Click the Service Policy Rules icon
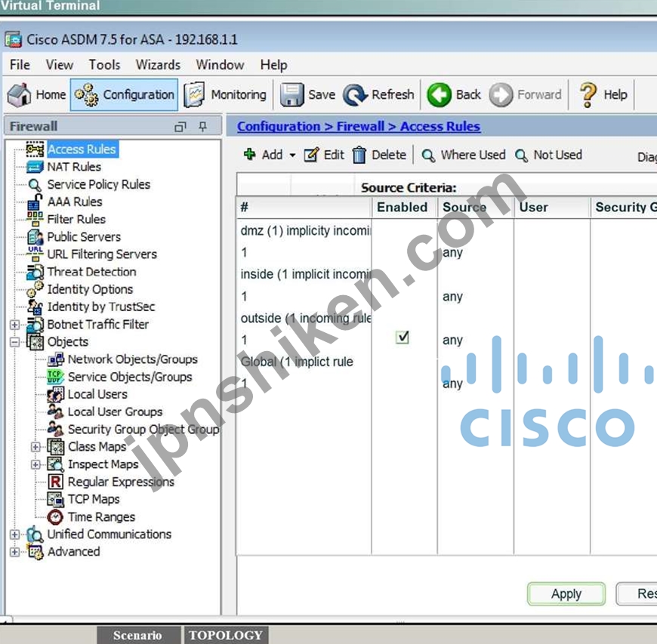This screenshot has height=644, width=657. (34, 185)
